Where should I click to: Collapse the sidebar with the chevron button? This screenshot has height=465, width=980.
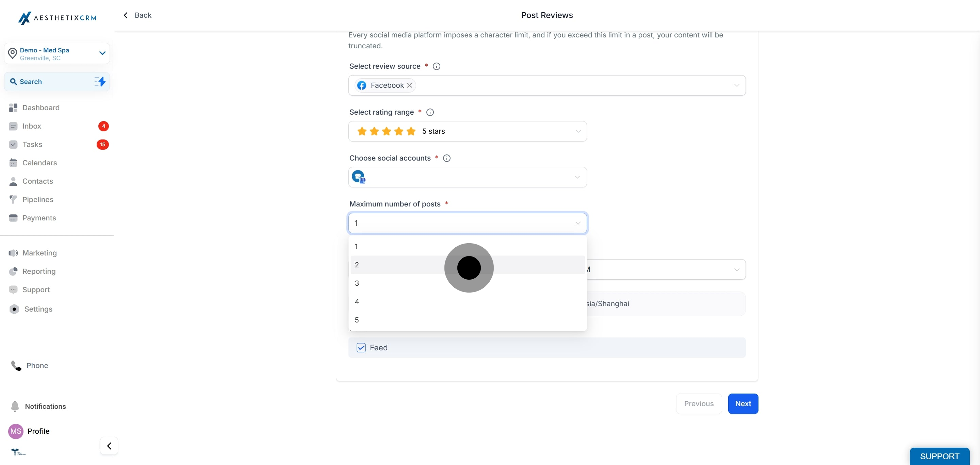click(x=109, y=446)
